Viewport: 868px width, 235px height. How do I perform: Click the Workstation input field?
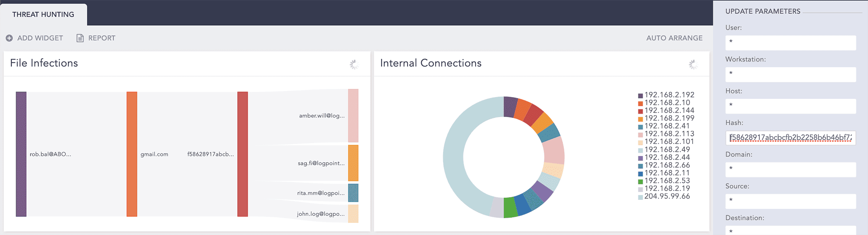click(791, 75)
